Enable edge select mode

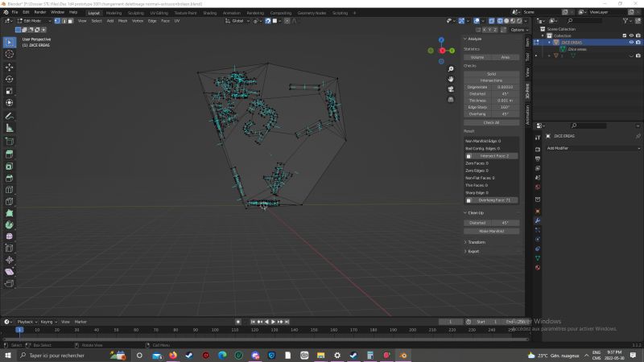coord(64,21)
